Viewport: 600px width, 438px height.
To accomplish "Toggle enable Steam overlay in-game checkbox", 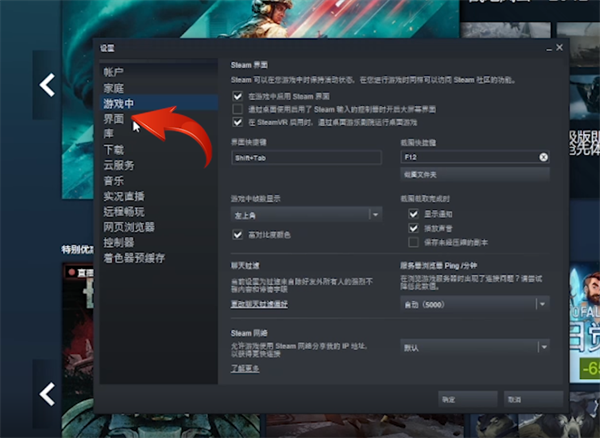I will (238, 96).
